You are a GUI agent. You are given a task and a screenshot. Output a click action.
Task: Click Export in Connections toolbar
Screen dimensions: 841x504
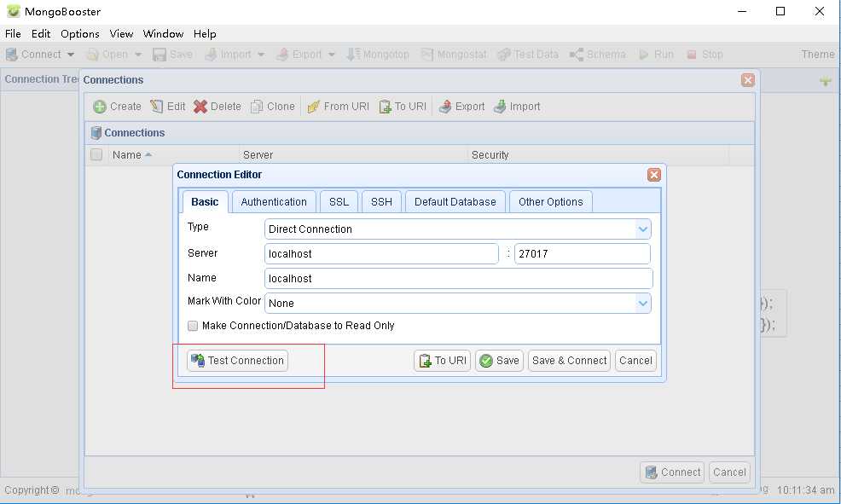click(x=461, y=106)
